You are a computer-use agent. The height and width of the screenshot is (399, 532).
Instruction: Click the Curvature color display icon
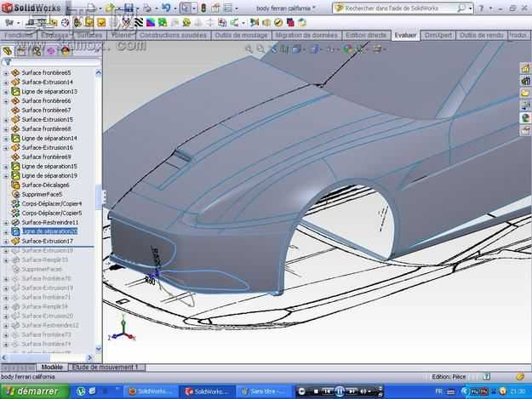coord(151,23)
